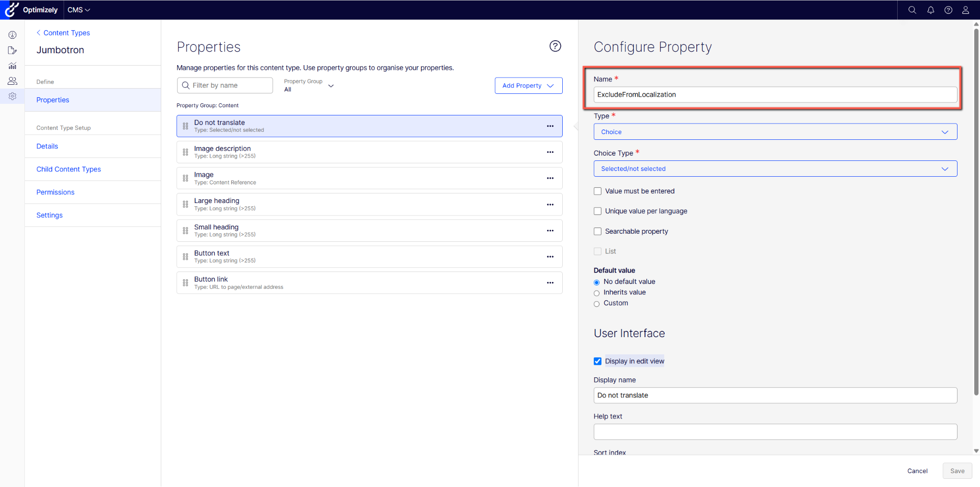The width and height of the screenshot is (980, 487).
Task: Click the drag handle of Large heading
Action: pyautogui.click(x=185, y=204)
